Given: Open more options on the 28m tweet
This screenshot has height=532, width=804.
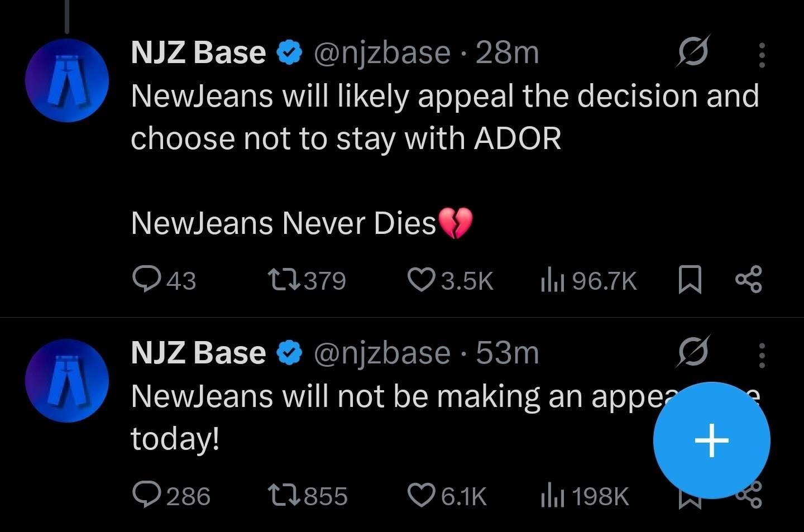Looking at the screenshot, I should click(762, 55).
